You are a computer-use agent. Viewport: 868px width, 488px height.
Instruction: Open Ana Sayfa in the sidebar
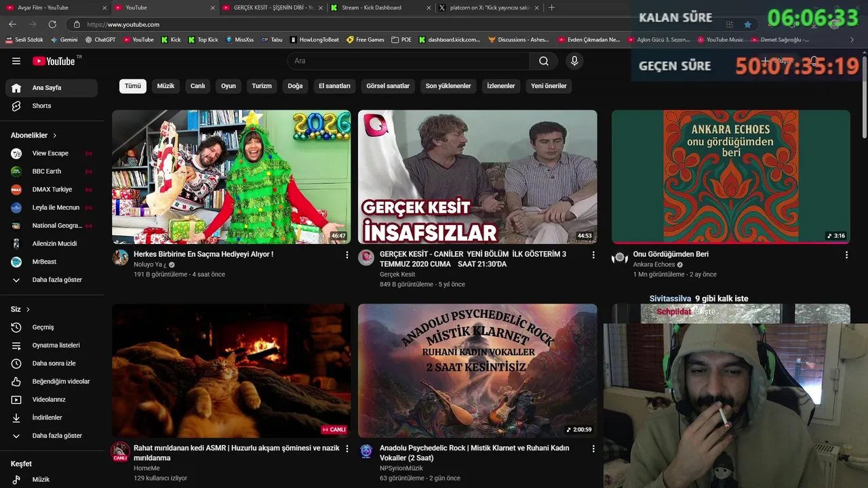coord(52,87)
